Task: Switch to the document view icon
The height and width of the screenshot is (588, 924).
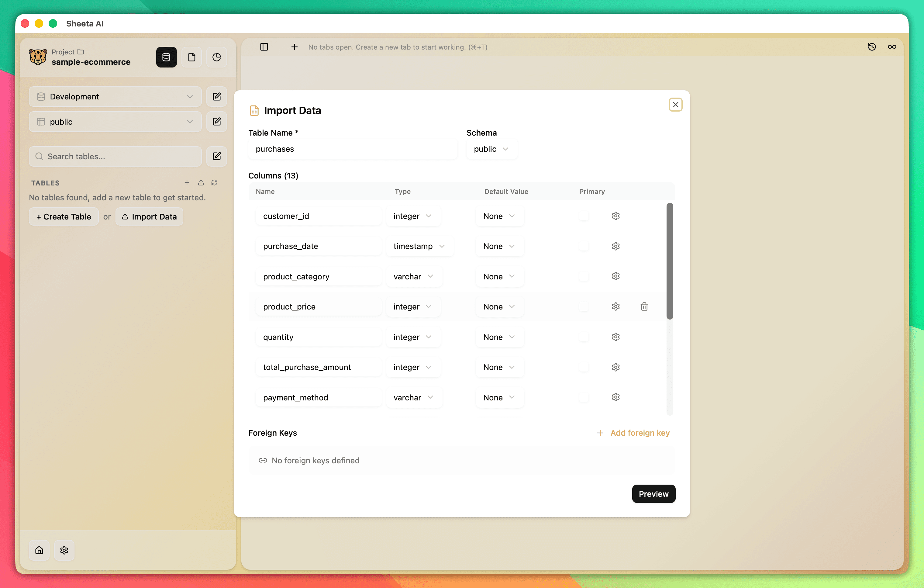Action: (191, 57)
